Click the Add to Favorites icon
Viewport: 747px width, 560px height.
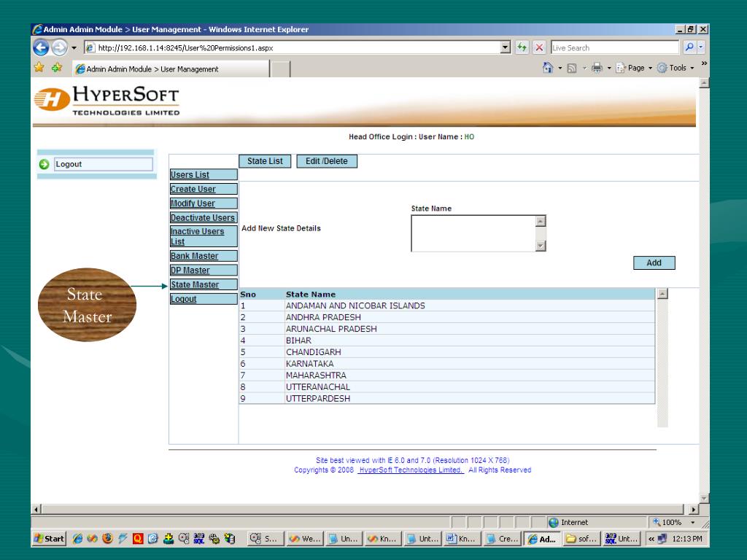[x=57, y=68]
